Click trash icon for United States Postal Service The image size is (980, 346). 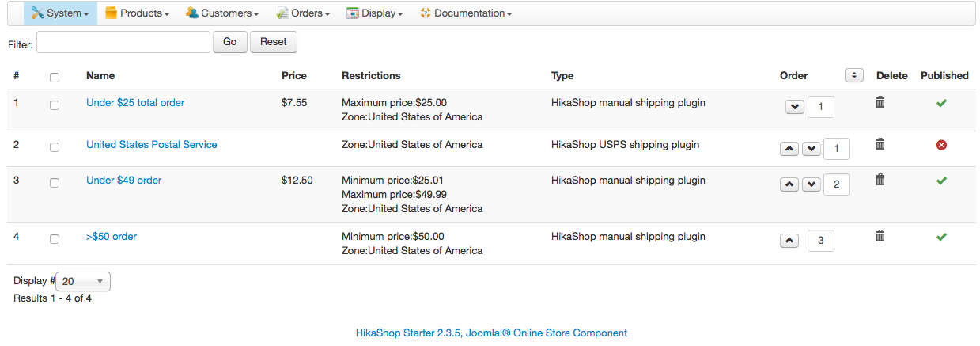(880, 144)
